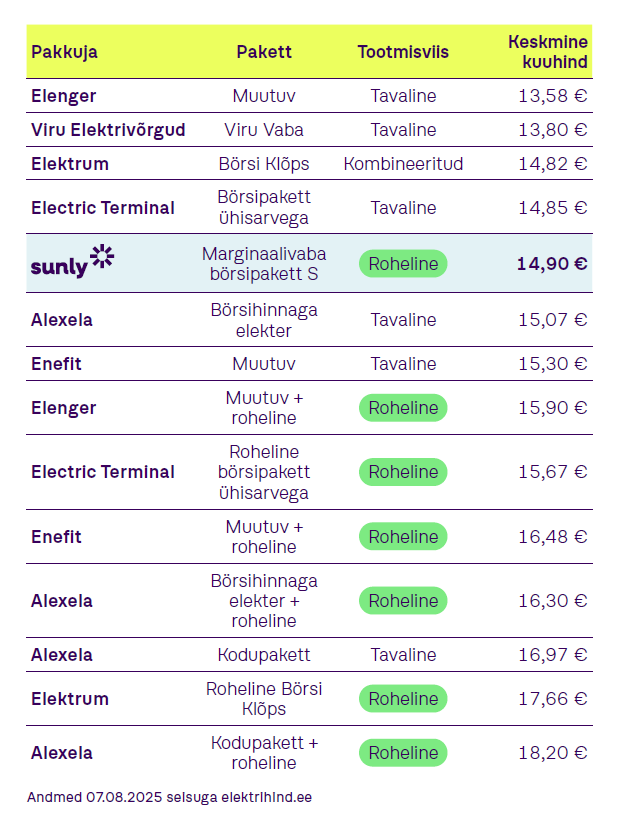621x828 pixels.
Task: Click the Roheline badge next to 18,20 €
Action: coord(403,752)
